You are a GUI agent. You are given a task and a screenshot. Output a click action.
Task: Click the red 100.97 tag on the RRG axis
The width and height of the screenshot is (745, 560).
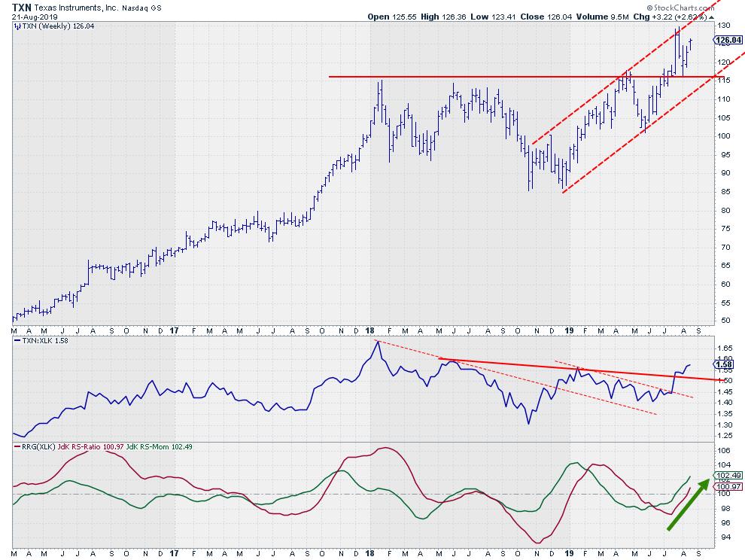pyautogui.click(x=728, y=486)
